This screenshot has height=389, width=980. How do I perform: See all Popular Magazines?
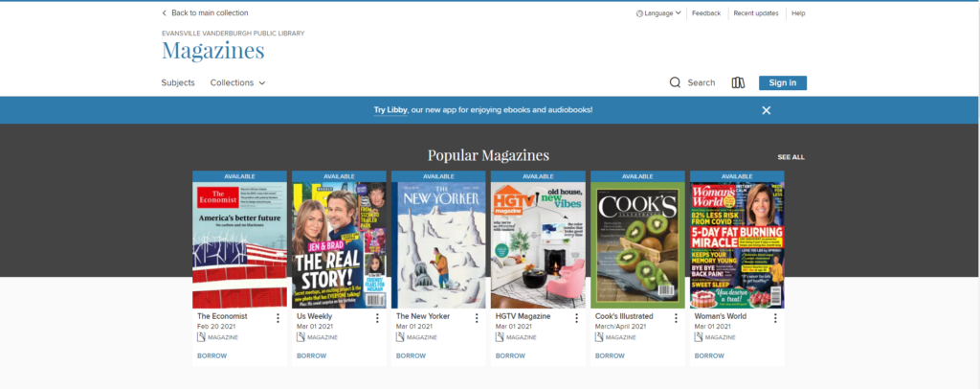pyautogui.click(x=791, y=157)
